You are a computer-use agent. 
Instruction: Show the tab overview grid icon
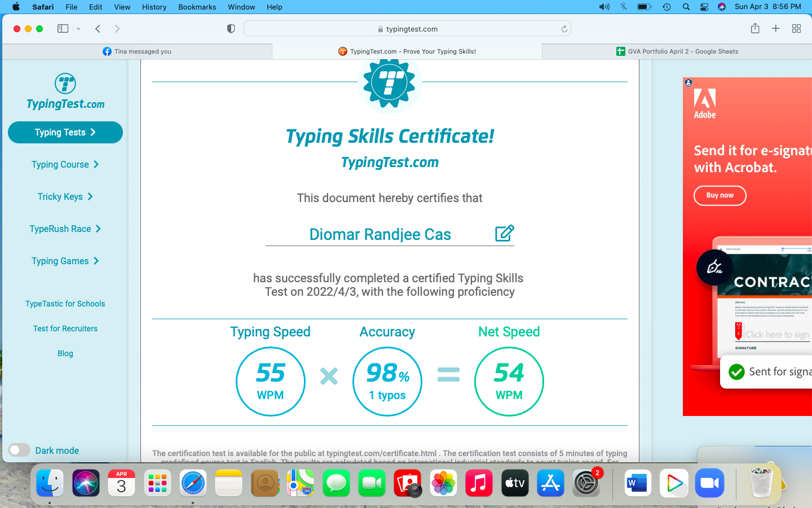pos(796,28)
